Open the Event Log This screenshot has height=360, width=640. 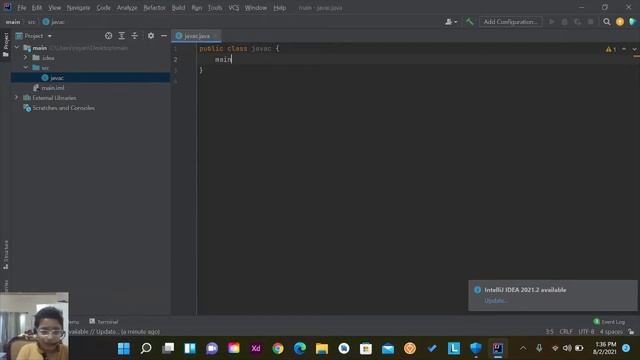[609, 322]
